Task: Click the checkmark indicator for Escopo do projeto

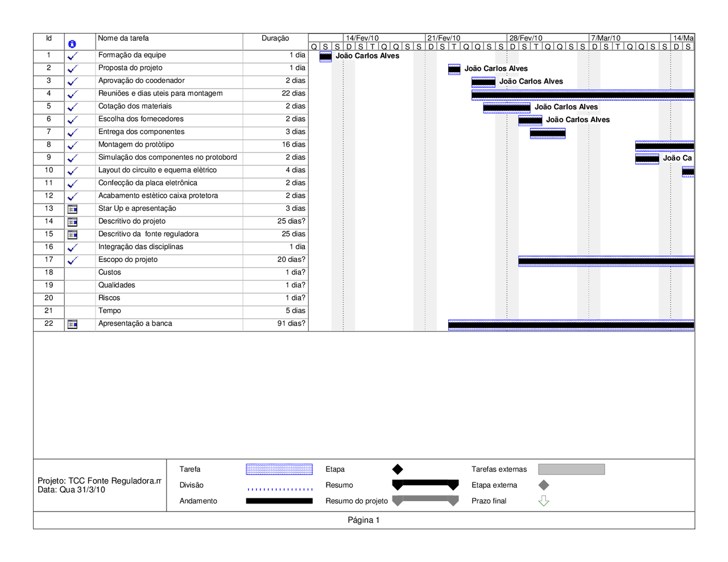Action: coord(73,260)
